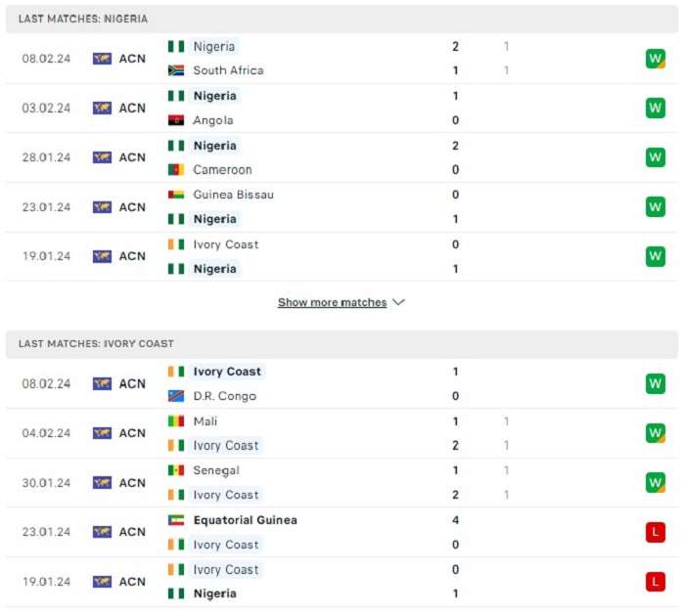Open the Equatorial Guinea team link
The width and height of the screenshot is (685, 616).
(245, 520)
